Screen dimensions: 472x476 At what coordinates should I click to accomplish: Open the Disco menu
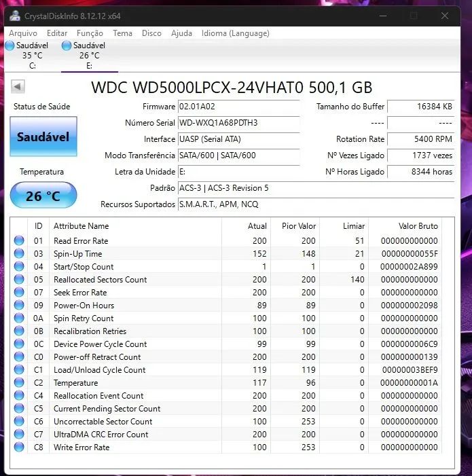[x=151, y=33]
